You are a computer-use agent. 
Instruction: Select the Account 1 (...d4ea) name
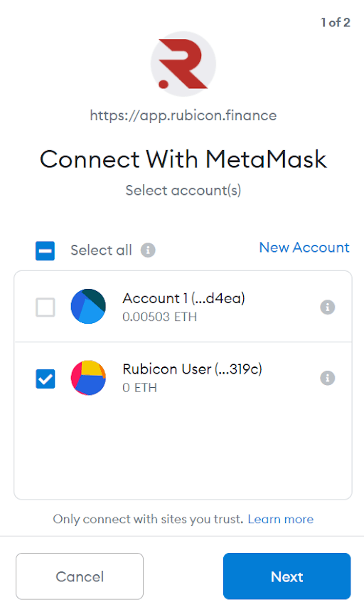(x=184, y=299)
